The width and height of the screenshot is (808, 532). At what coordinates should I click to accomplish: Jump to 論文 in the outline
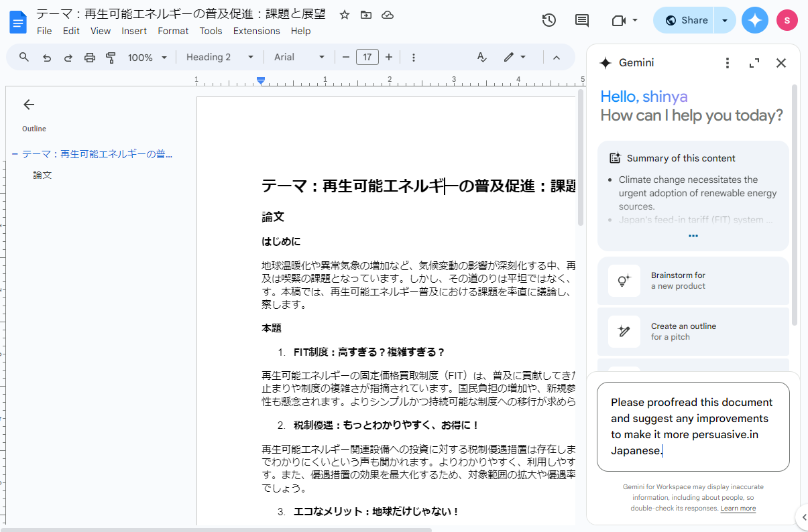point(42,175)
